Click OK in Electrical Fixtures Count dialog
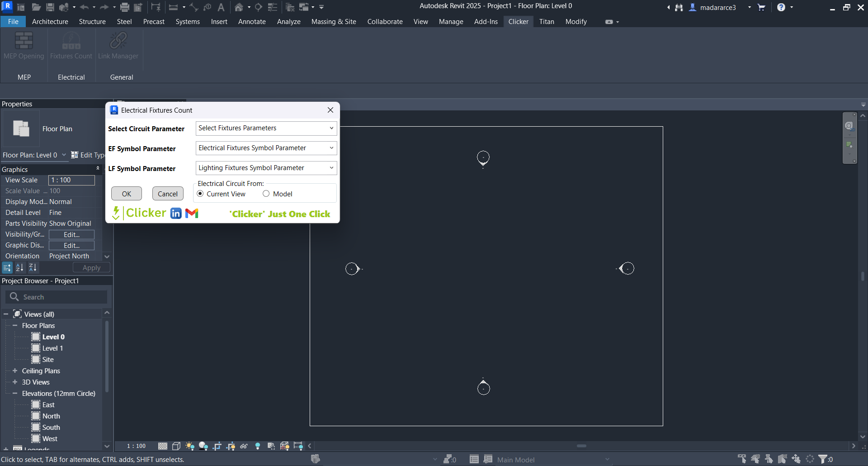The image size is (868, 466). (127, 194)
